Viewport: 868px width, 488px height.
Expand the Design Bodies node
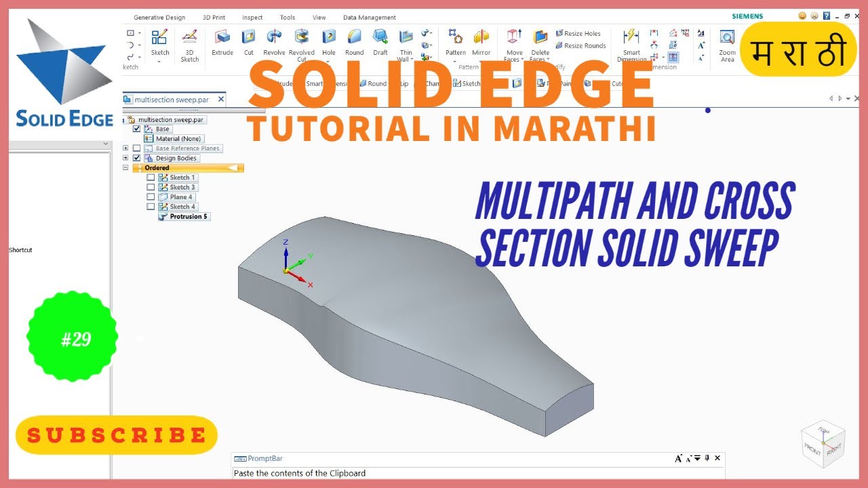(125, 158)
